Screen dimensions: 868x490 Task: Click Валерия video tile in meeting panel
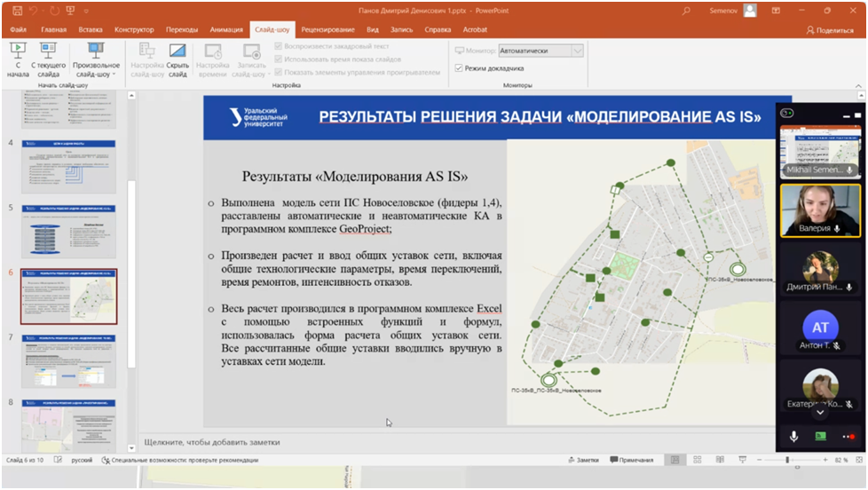tap(820, 210)
